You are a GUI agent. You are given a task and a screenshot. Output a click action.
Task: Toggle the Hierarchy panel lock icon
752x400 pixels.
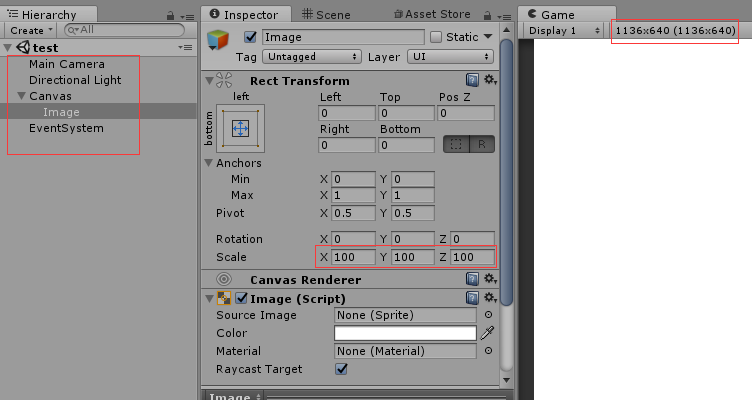pyautogui.click(x=170, y=16)
